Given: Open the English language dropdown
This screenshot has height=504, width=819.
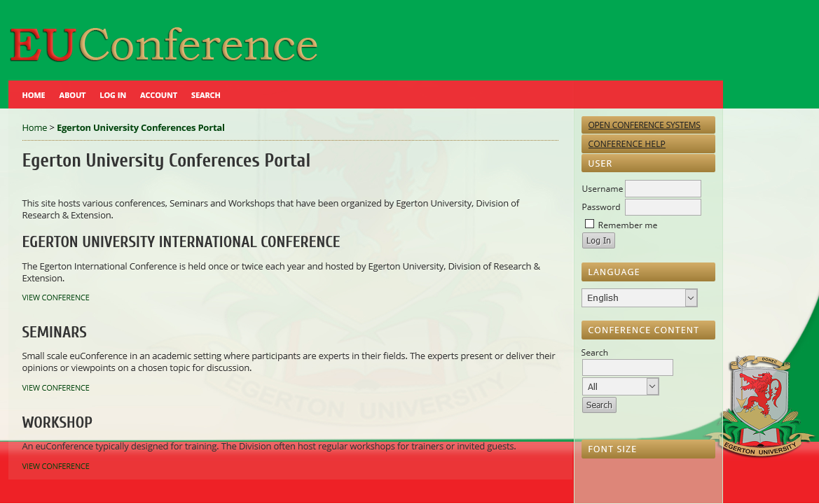Looking at the screenshot, I should (640, 298).
